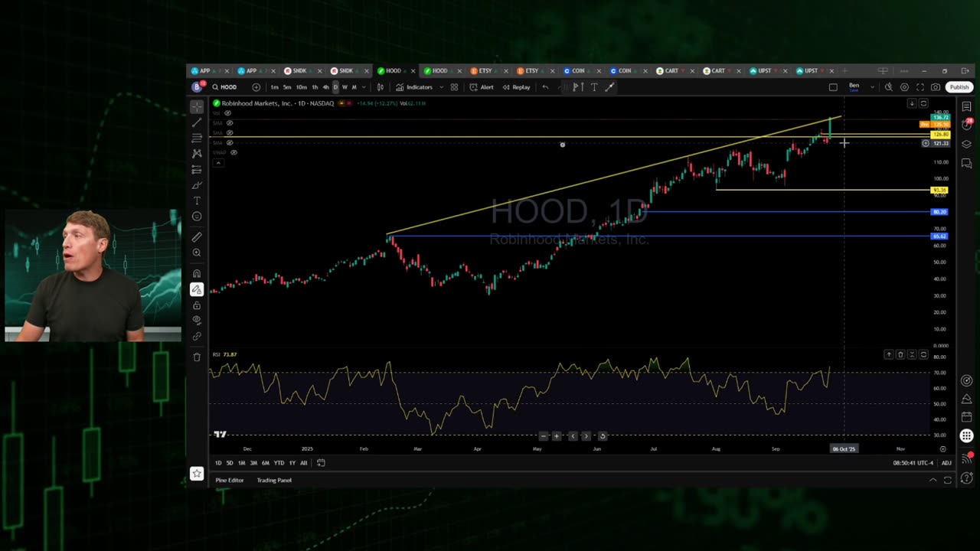Open quick search icon beside Ben layout
Viewport: 980px width, 551px height.
click(888, 87)
